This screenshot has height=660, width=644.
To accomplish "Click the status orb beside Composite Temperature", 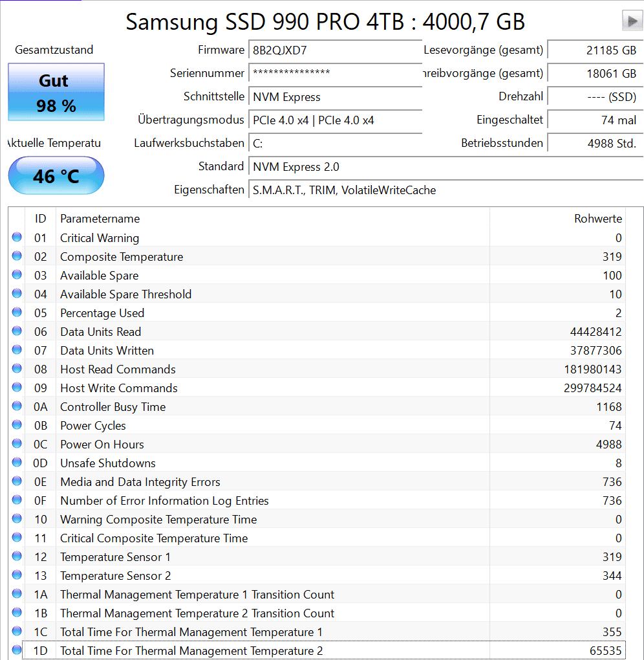I will point(17,256).
